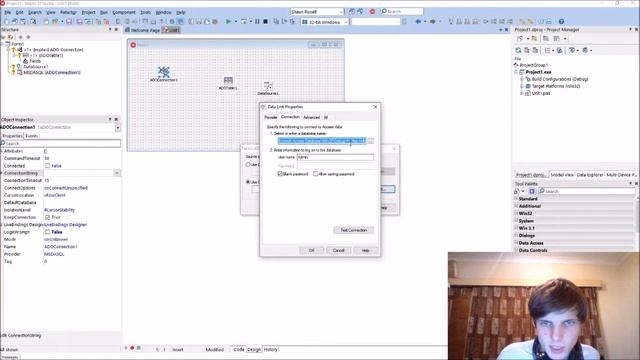The width and height of the screenshot is (640, 360).
Task: Expand the Standard palette category
Action: click(x=516, y=199)
